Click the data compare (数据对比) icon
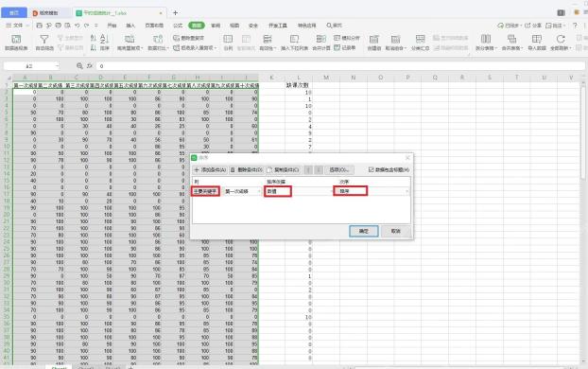 (158, 39)
